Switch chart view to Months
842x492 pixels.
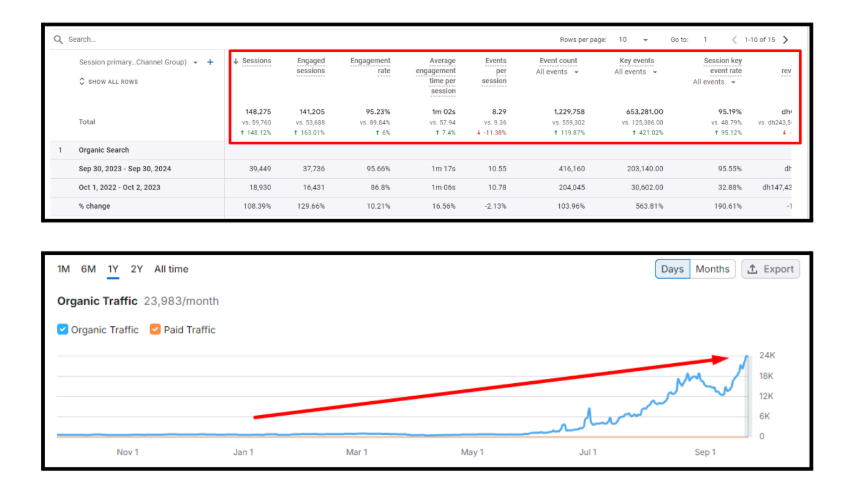tap(712, 269)
